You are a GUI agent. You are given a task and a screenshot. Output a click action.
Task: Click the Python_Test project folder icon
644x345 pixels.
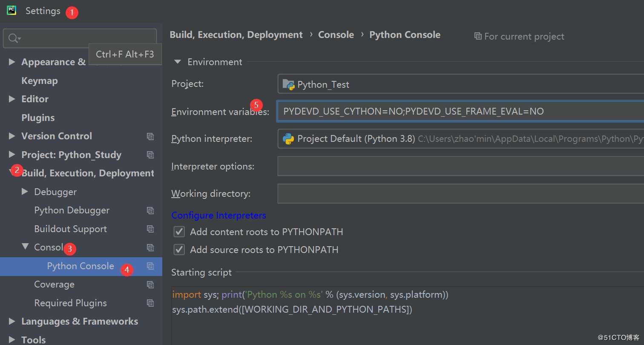(x=288, y=84)
